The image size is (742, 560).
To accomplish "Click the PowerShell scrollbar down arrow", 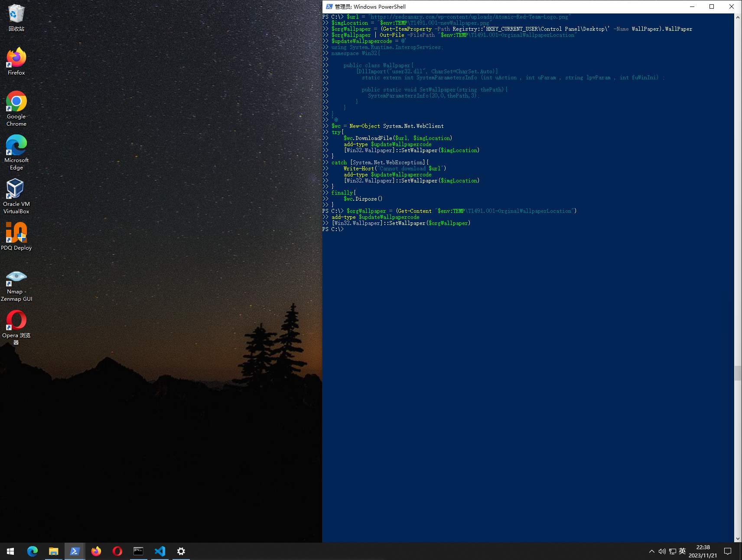I will pyautogui.click(x=738, y=539).
